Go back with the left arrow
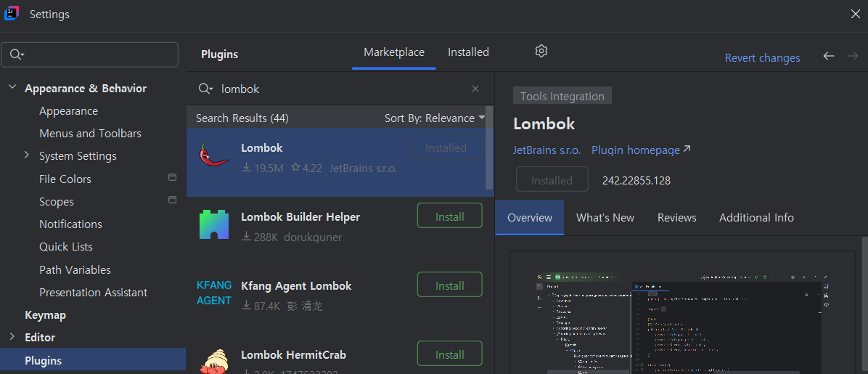Screen dimensions: 868x374 point(829,56)
